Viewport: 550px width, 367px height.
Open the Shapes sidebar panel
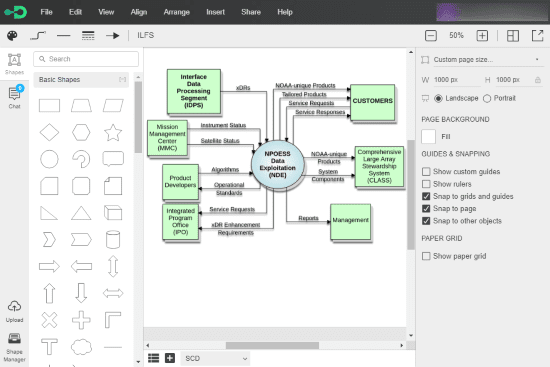(x=14, y=64)
